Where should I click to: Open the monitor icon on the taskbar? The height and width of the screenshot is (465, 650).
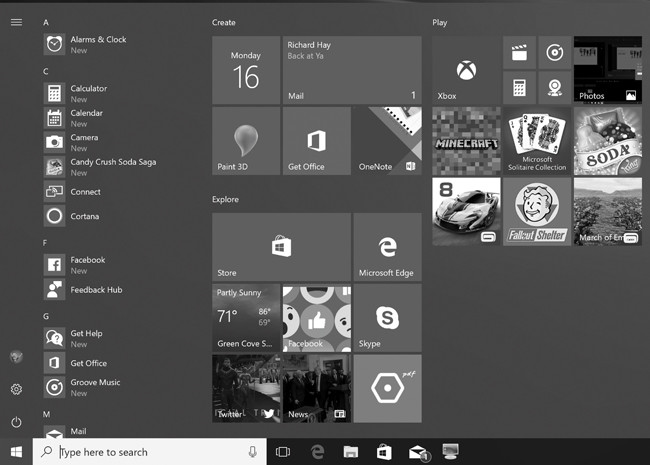(x=451, y=452)
